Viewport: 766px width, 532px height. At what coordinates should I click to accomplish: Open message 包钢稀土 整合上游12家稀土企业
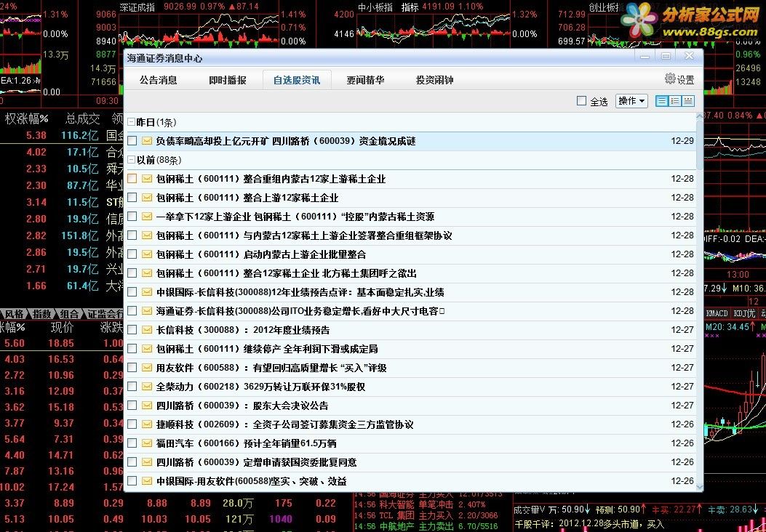coord(247,198)
